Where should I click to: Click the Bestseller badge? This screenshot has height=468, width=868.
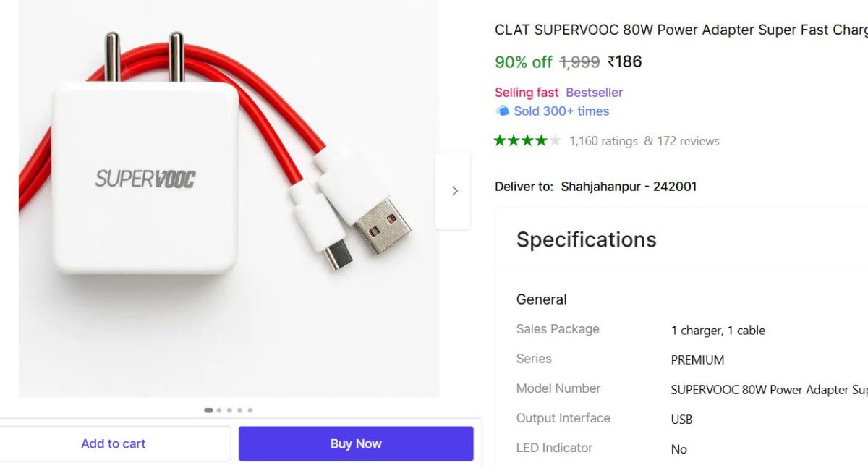594,92
